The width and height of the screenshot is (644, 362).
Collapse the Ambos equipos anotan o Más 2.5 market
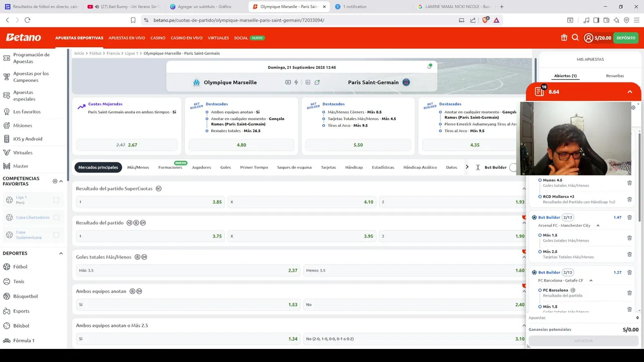point(524,325)
